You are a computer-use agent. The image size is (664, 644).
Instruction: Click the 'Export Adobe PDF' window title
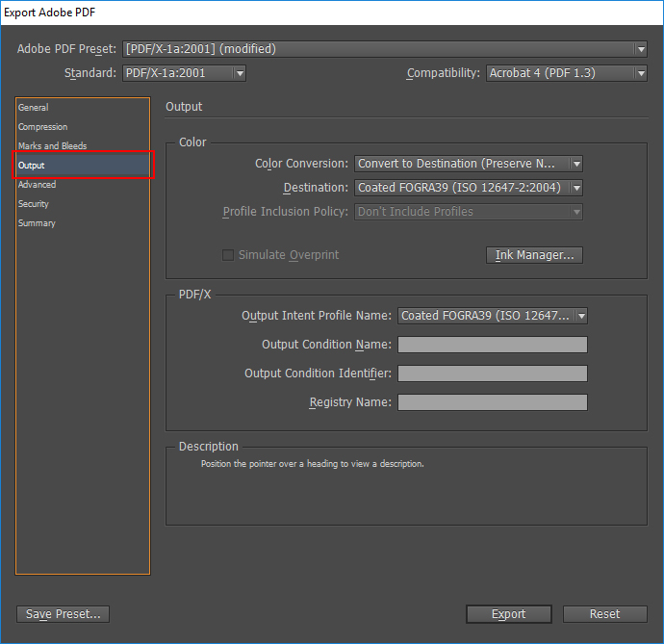pyautogui.click(x=49, y=13)
